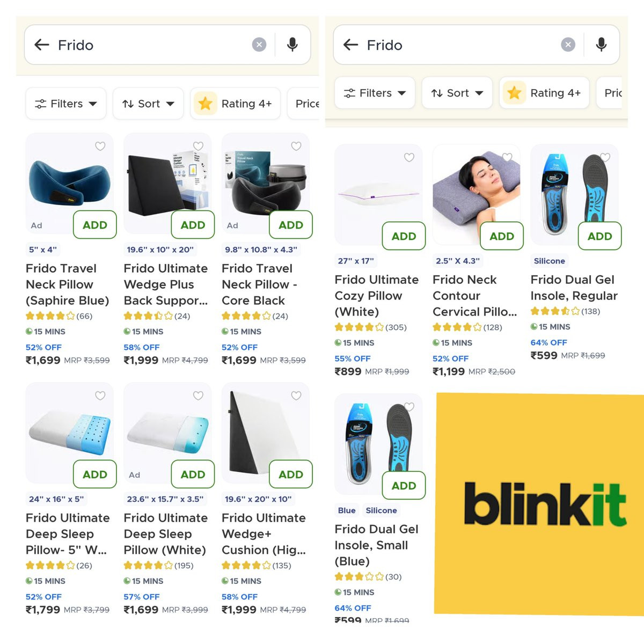Tap the back arrow in left search bar
The width and height of the screenshot is (644, 644).
[42, 45]
